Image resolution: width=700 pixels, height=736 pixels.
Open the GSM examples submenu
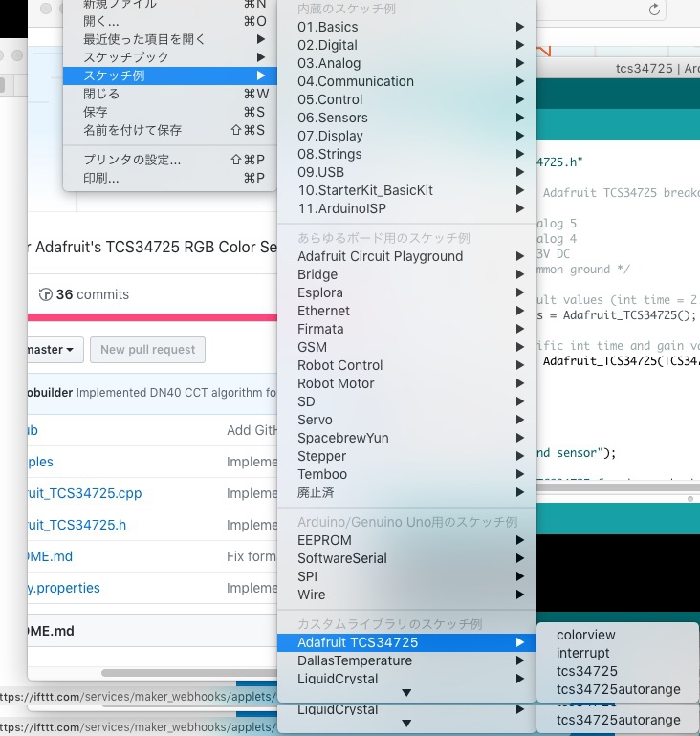pos(406,347)
